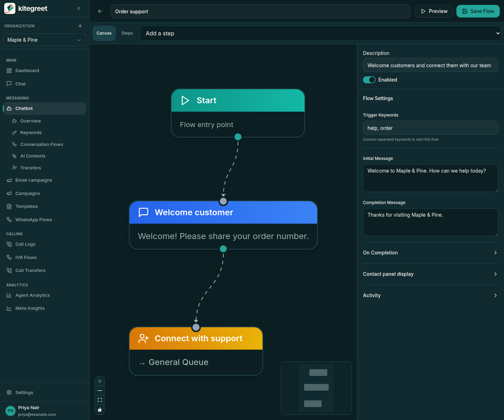Select the General Queue node body
The width and height of the screenshot is (504, 420).
click(x=196, y=362)
